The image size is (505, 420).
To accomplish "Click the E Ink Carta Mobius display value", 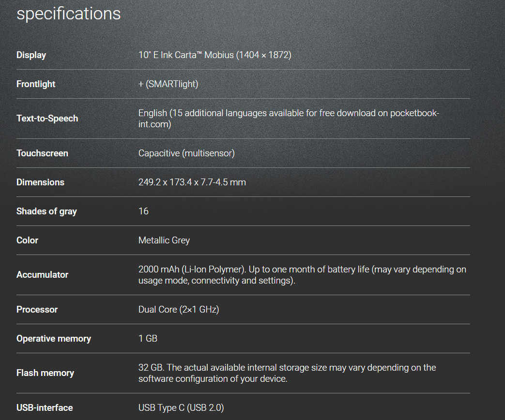I will [x=214, y=55].
